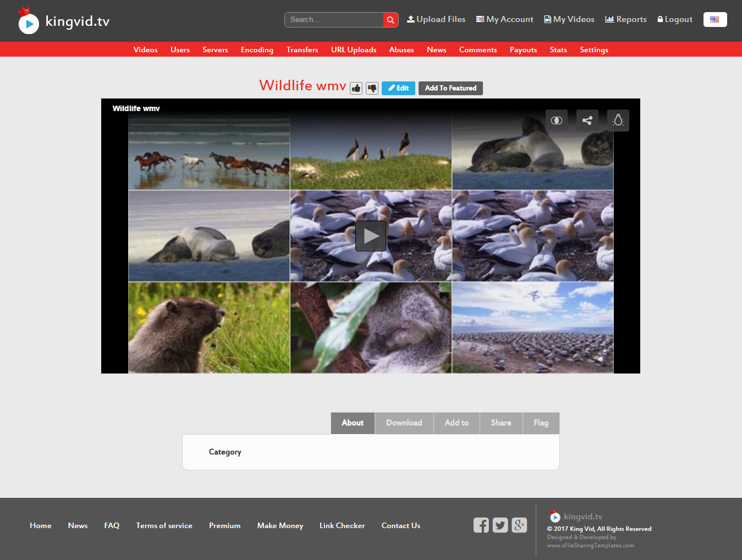The image size is (742, 560).
Task: Click the Logout link
Action: click(675, 19)
